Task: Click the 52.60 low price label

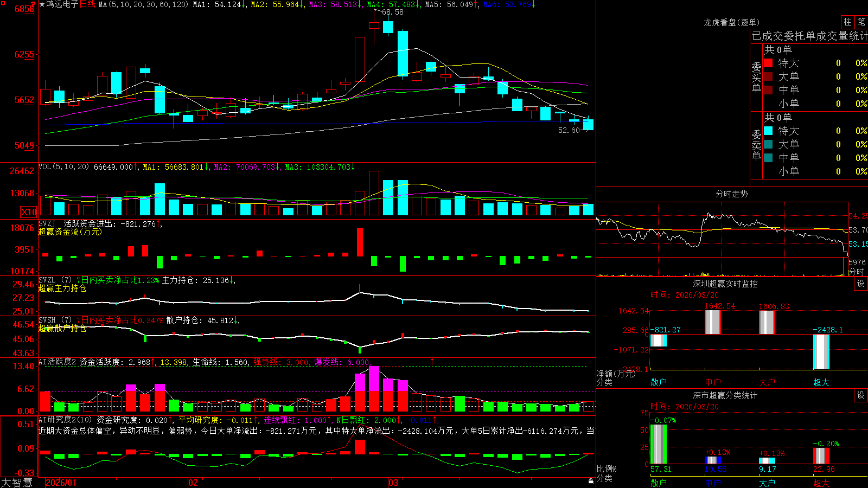Action: click(x=569, y=130)
